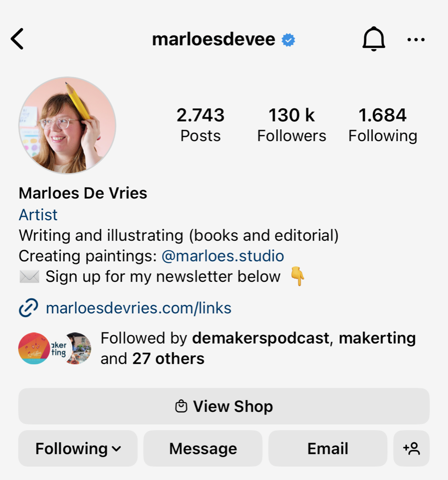The height and width of the screenshot is (480, 448).
Task: Open the @marloes.studio mention link
Action: 223,256
